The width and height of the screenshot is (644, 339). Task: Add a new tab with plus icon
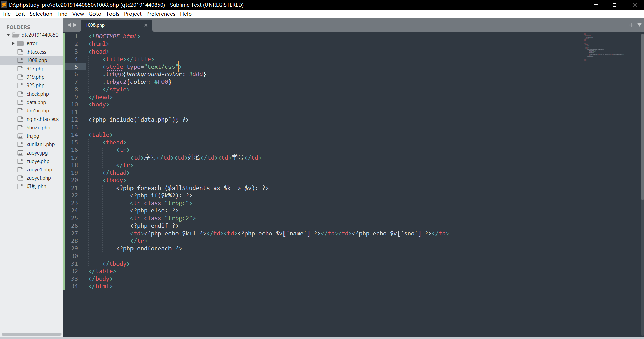pos(631,25)
